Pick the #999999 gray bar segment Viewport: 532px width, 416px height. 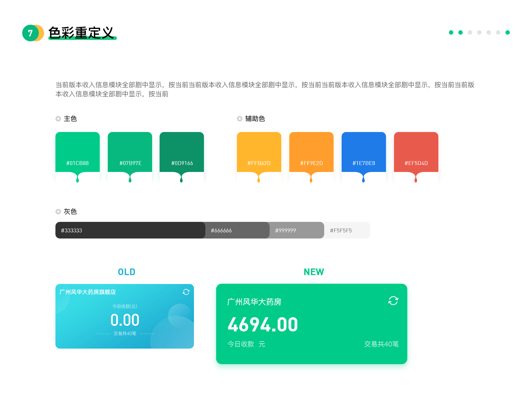[x=297, y=230]
